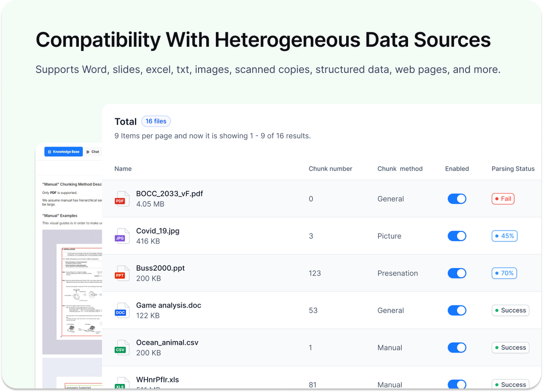
Task: Click the Fail status badge
Action: (503, 199)
